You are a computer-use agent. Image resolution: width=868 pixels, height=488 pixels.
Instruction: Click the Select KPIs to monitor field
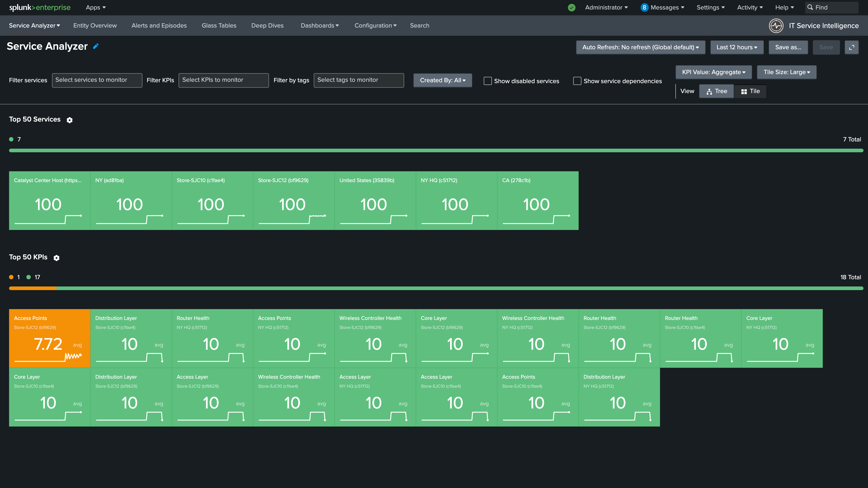tap(224, 80)
